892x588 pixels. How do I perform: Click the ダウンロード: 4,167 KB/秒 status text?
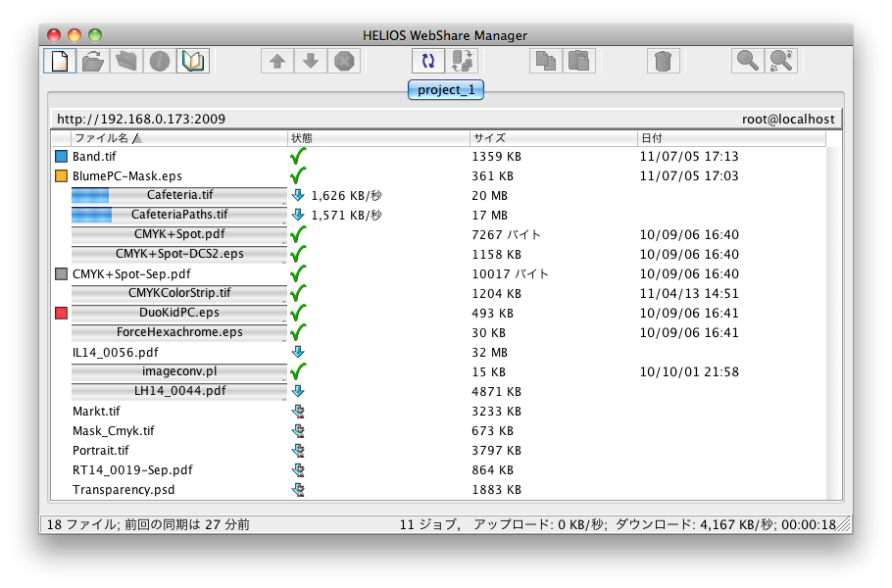coord(695,524)
